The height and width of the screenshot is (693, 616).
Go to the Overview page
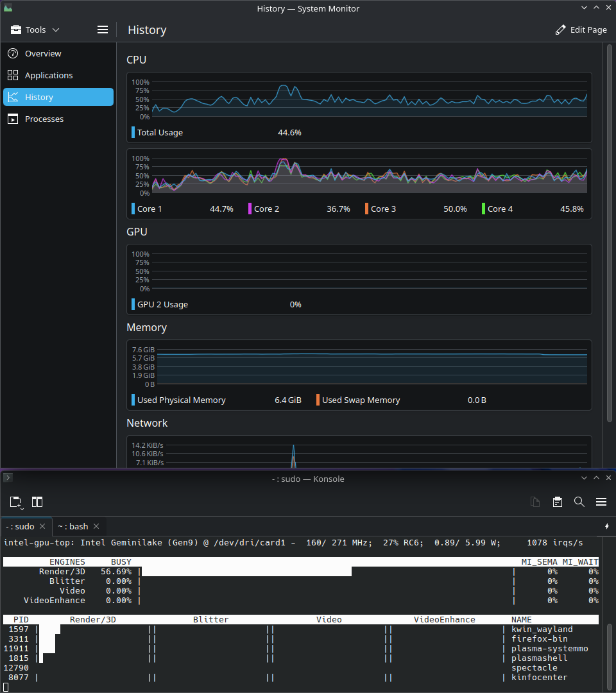point(43,54)
